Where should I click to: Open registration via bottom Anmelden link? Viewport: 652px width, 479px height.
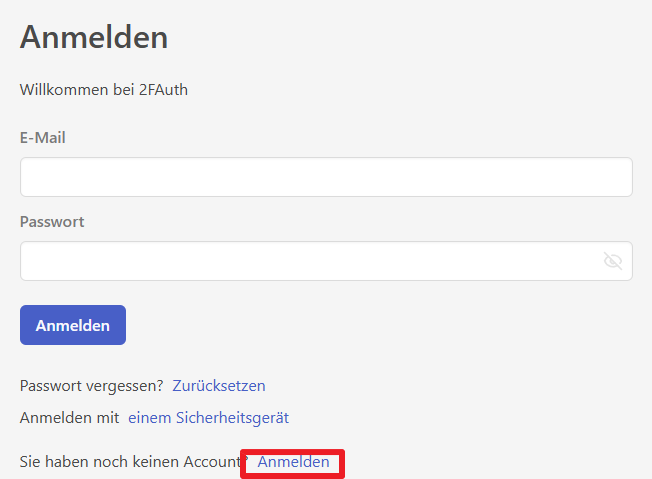[x=293, y=462]
